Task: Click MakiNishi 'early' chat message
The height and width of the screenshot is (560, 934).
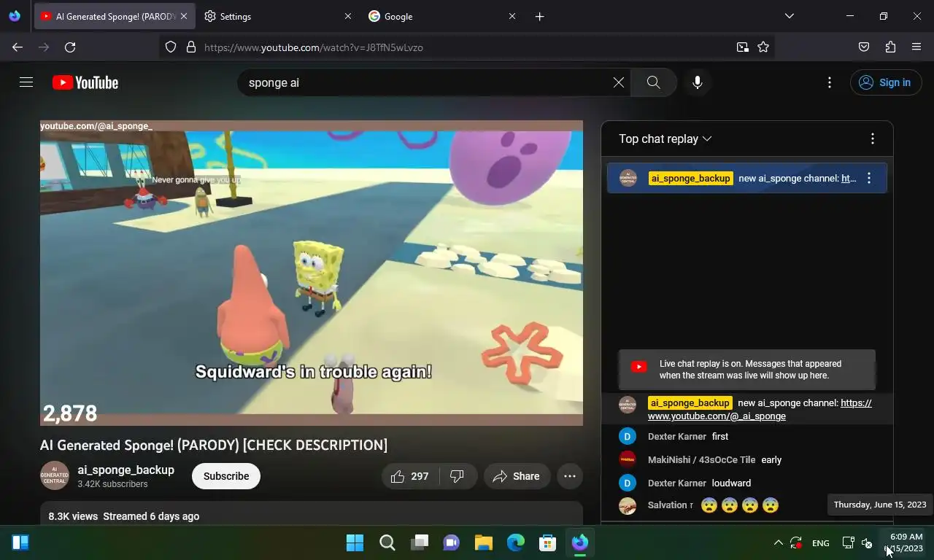Action: click(747, 460)
